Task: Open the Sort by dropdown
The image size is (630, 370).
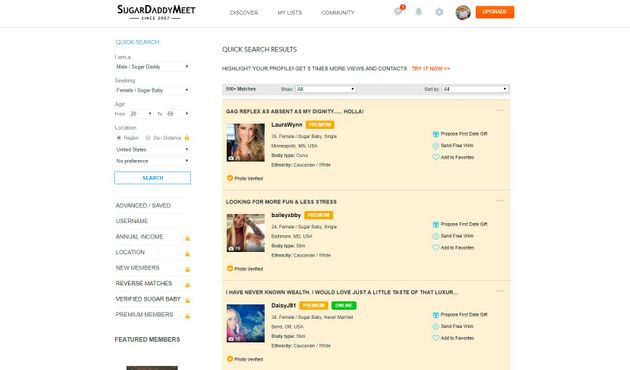Action: [475, 89]
